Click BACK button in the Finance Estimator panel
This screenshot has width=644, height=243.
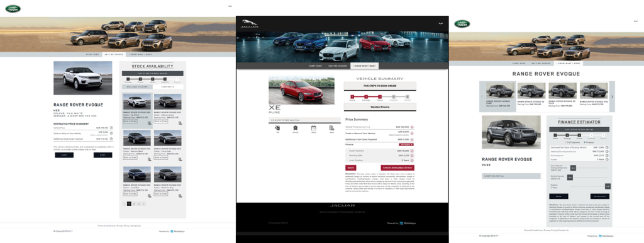(558, 196)
